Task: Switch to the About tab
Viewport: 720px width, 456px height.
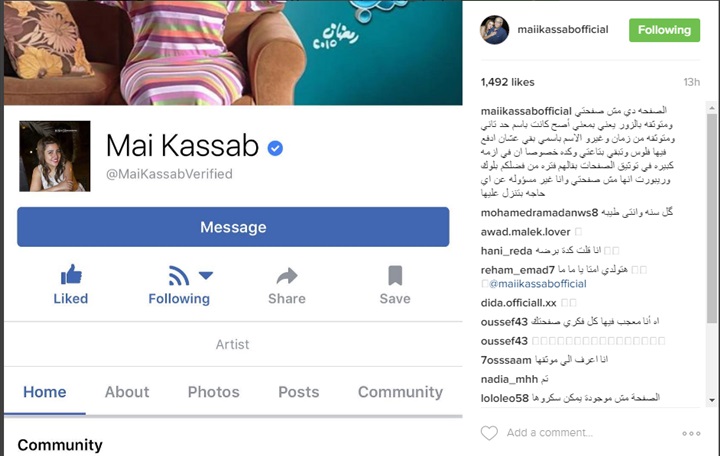Action: point(127,392)
